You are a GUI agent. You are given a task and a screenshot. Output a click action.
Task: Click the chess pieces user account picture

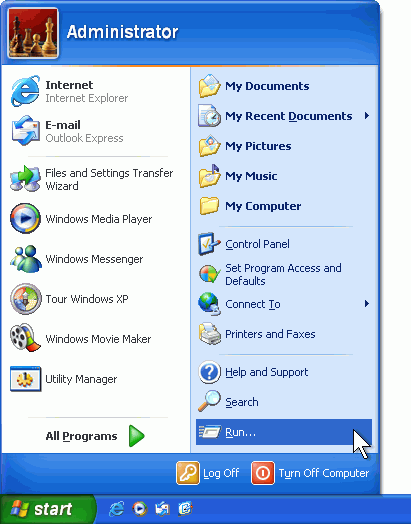(33, 33)
